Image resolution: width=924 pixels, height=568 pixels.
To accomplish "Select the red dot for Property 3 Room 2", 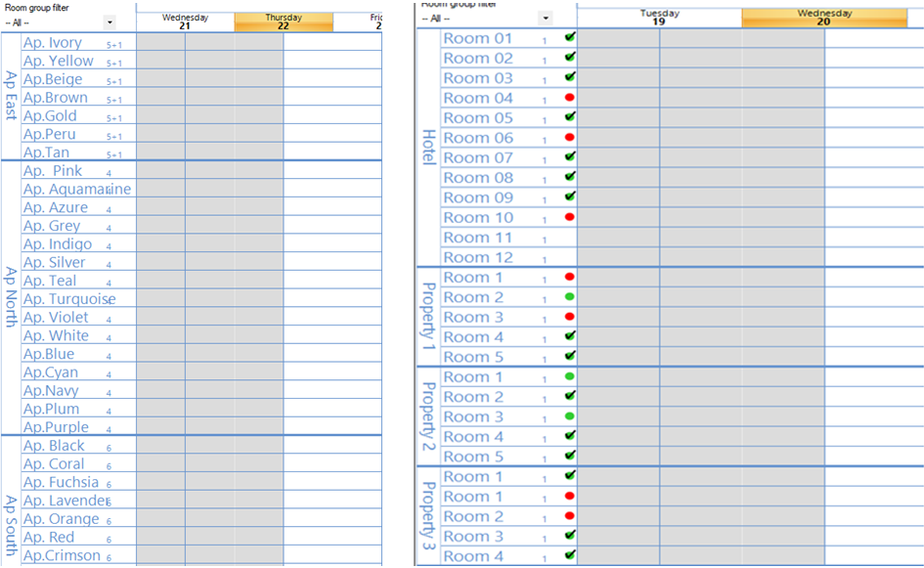I will (569, 515).
